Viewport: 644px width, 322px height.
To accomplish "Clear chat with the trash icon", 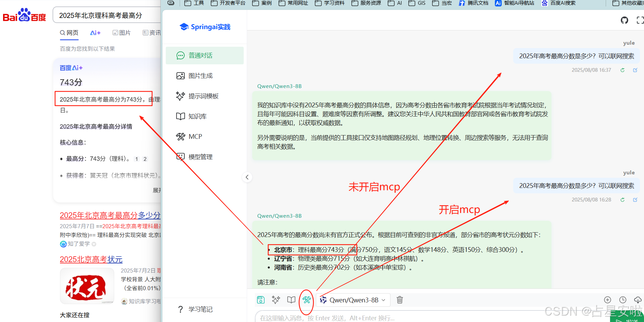I will [400, 300].
